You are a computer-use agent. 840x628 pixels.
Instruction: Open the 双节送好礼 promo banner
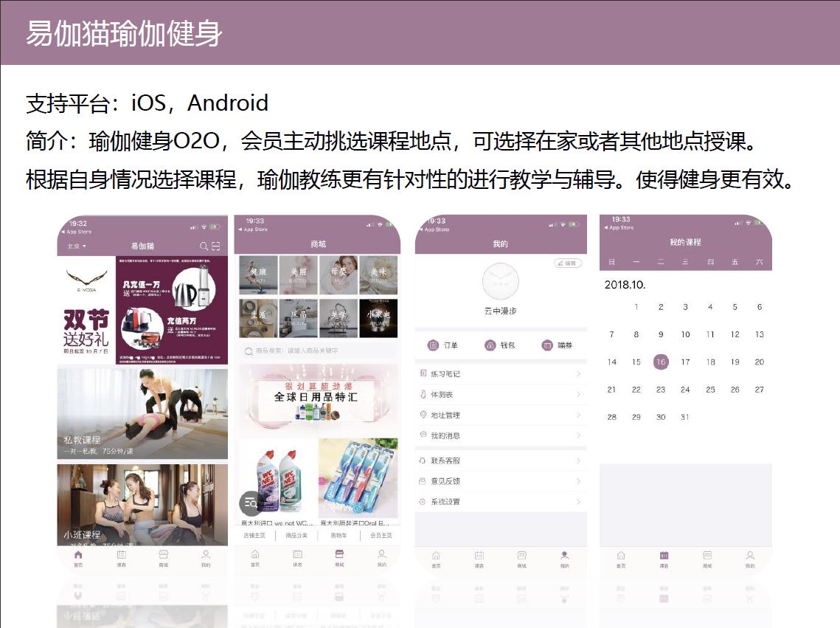[142, 310]
